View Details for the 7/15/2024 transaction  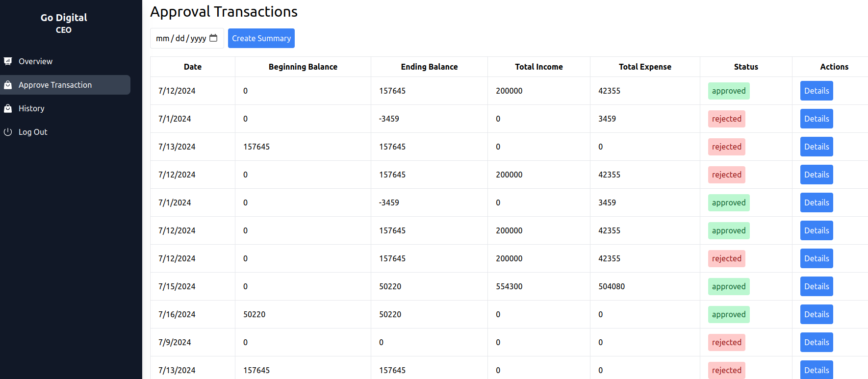816,286
